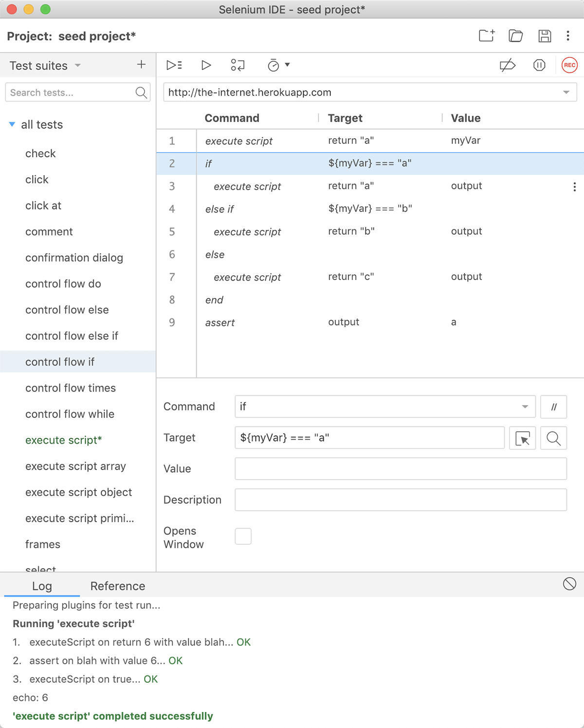The height and width of the screenshot is (728, 584).
Task: Select target element in page
Action: coord(523,438)
